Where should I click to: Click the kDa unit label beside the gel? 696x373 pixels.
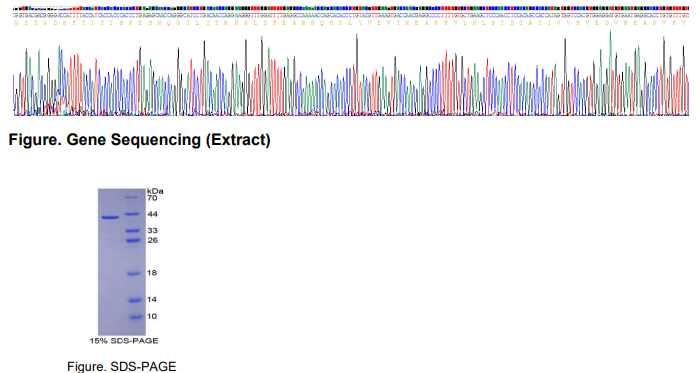coord(155,191)
